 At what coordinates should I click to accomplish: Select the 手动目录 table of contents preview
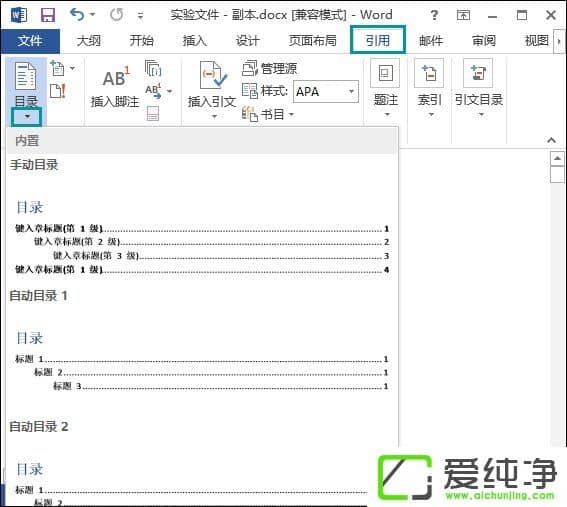[202, 217]
